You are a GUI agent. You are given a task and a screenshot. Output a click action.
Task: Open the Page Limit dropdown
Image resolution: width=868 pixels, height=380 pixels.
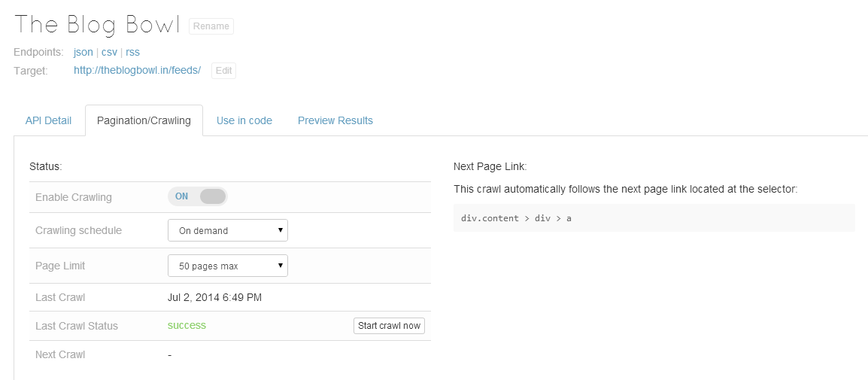click(x=227, y=266)
